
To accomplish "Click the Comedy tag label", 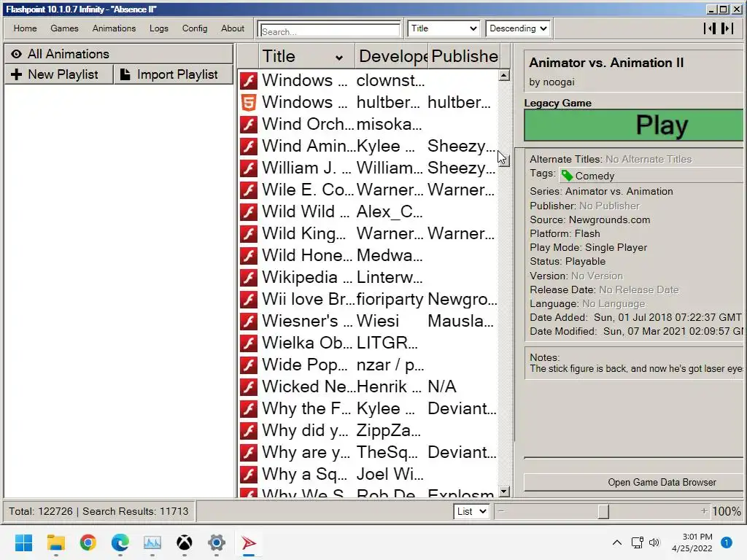I will point(595,176).
